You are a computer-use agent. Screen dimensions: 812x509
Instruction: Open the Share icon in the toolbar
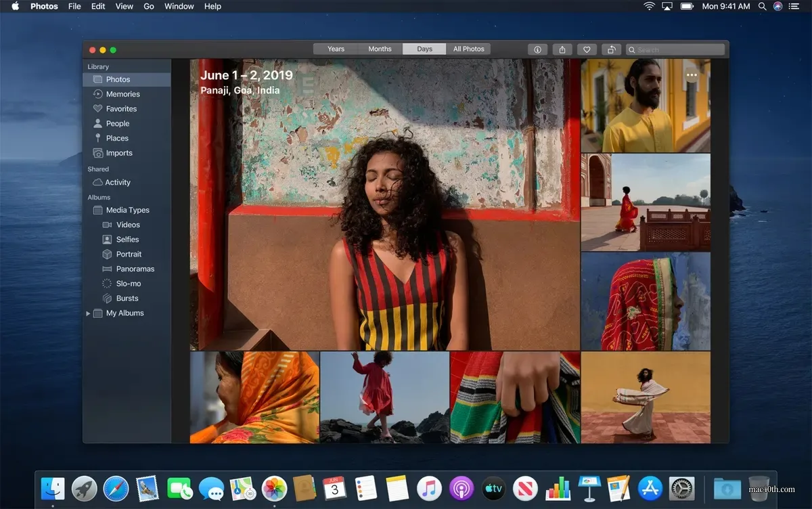coord(562,49)
